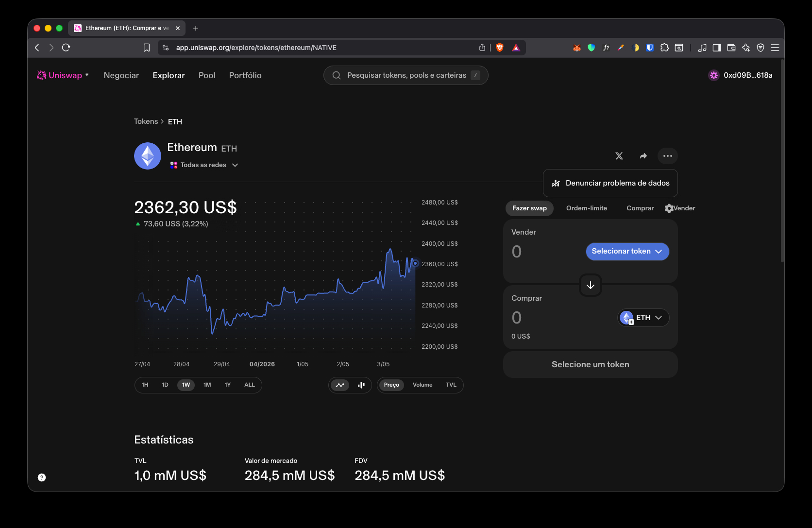This screenshot has width=812, height=528.
Task: Set chart range to ALL
Action: tap(250, 385)
